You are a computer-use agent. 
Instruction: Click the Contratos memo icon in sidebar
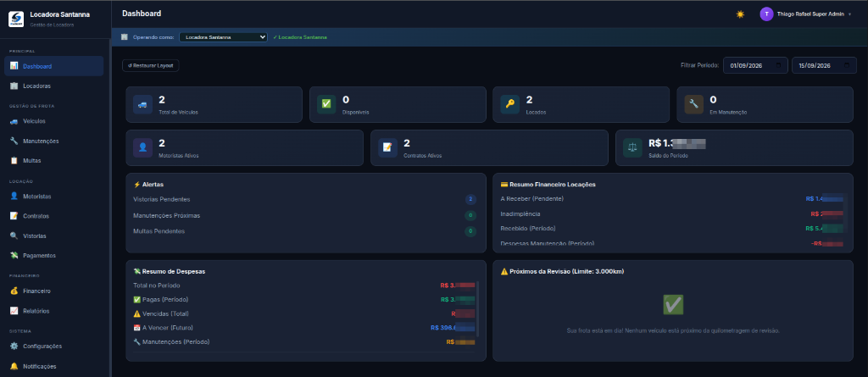pos(14,216)
